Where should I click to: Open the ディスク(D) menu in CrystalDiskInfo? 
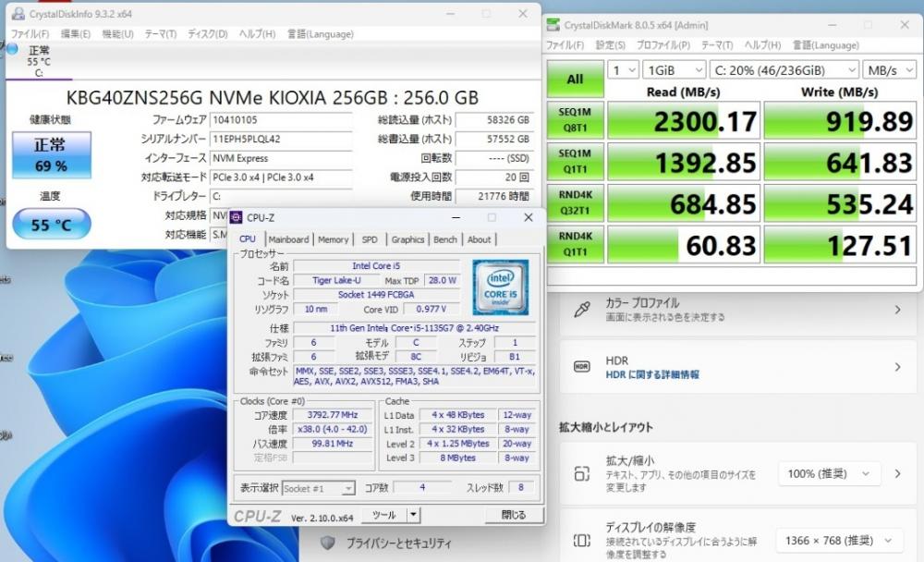point(207,34)
